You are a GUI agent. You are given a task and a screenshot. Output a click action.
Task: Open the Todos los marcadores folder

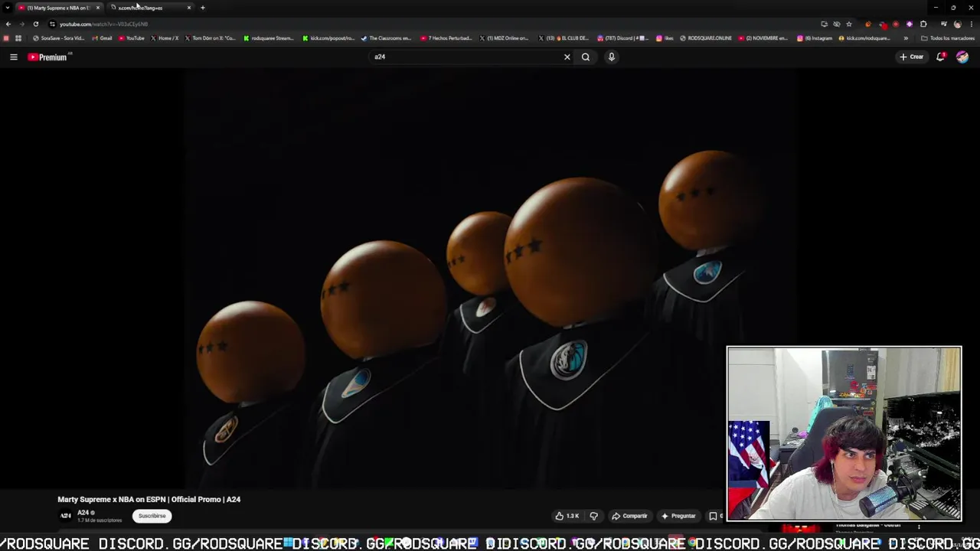click(949, 38)
